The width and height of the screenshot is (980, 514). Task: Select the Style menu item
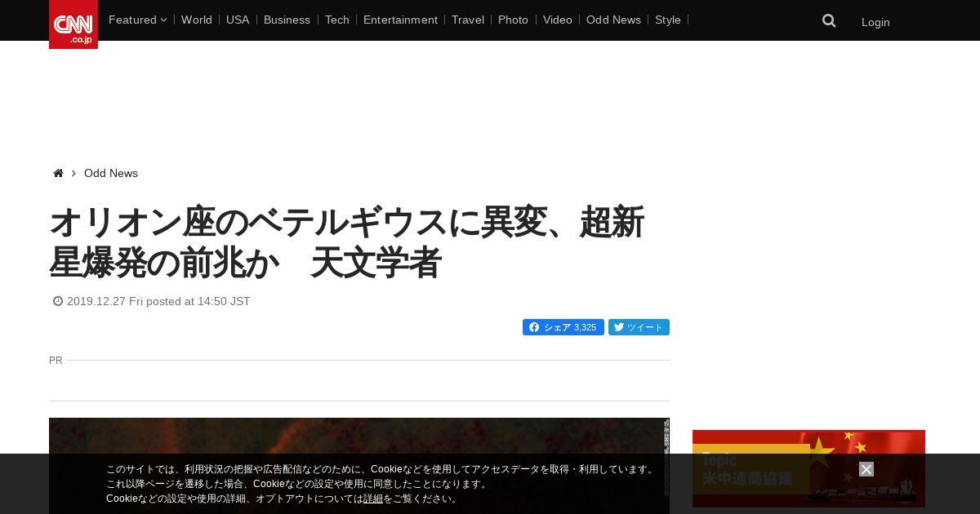pyautogui.click(x=668, y=20)
